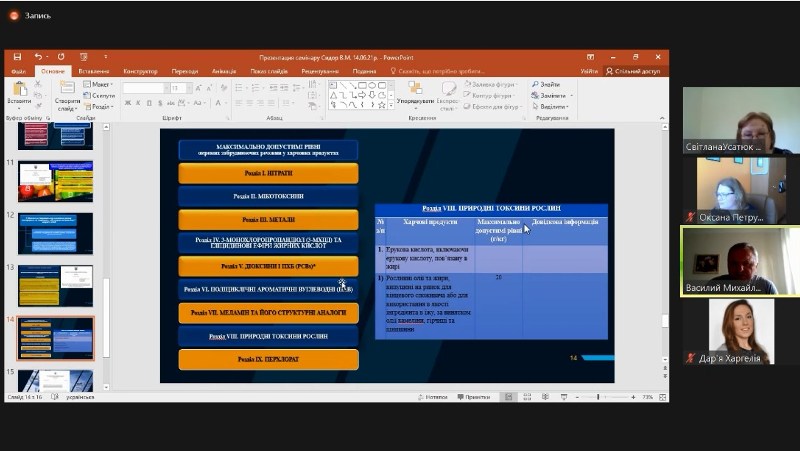Image resolution: width=800 pixels, height=451 pixels.
Task: Click the 'Розділ I. НІТРАТИ' orange button
Action: (x=268, y=173)
